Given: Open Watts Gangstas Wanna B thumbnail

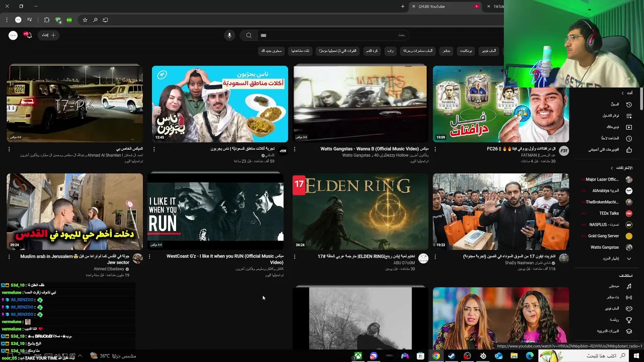Looking at the screenshot, I should [360, 104].
